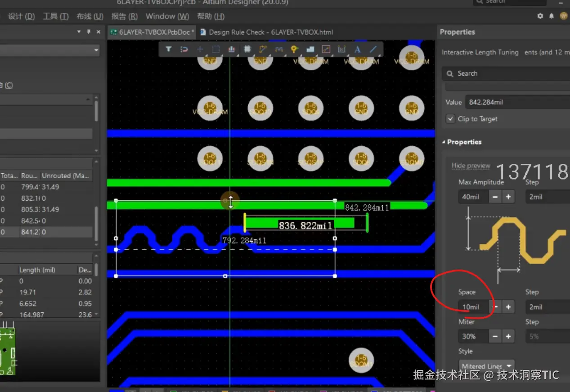Click the place component chip icon
The width and height of the screenshot is (570, 392).
point(247,49)
